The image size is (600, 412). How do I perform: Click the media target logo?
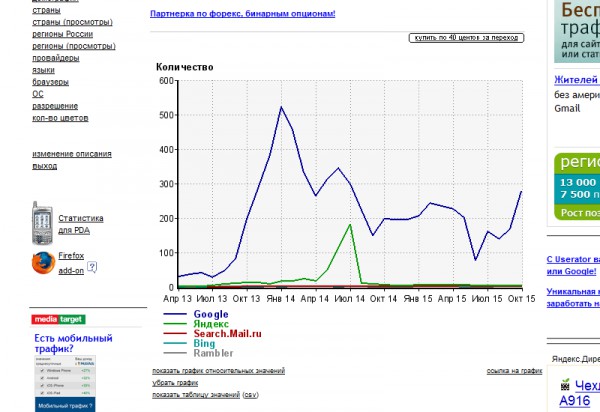(x=59, y=319)
